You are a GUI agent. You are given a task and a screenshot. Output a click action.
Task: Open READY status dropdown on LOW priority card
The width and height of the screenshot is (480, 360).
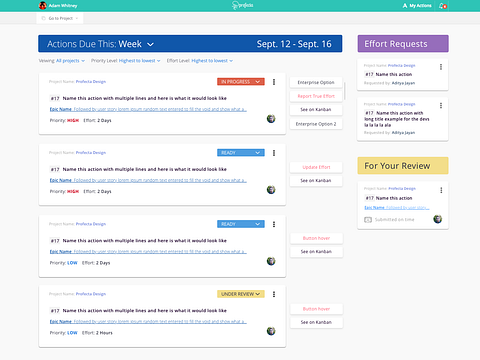tap(241, 224)
